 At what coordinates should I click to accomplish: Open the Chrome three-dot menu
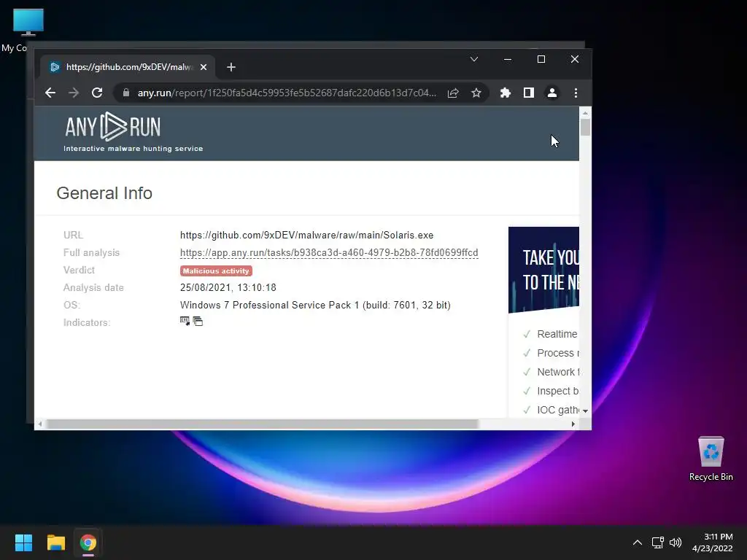[x=576, y=93]
